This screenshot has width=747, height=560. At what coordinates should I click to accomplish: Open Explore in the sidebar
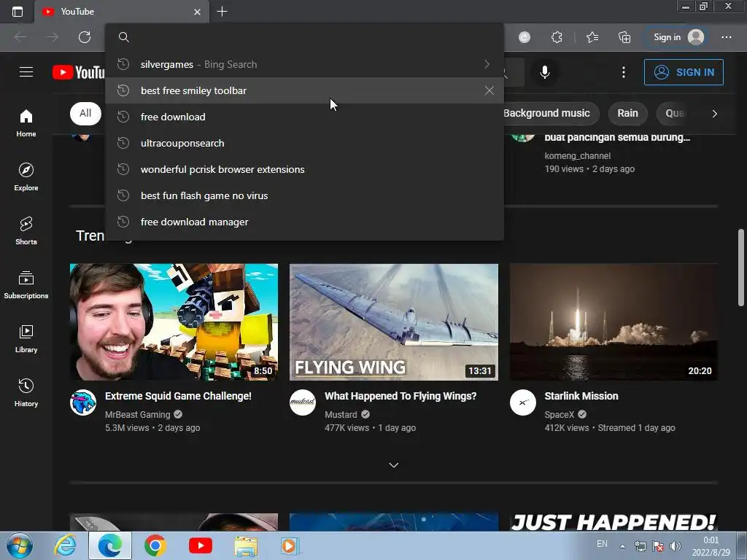coord(26,176)
